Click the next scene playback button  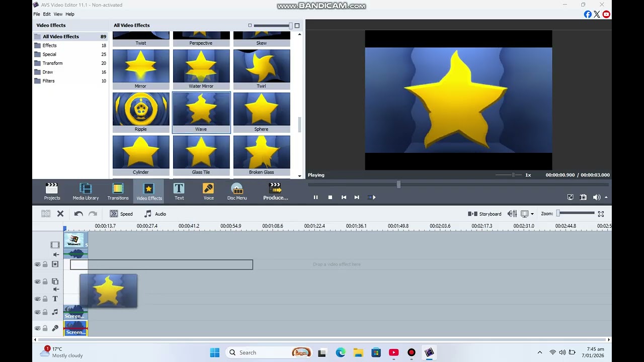click(x=371, y=197)
